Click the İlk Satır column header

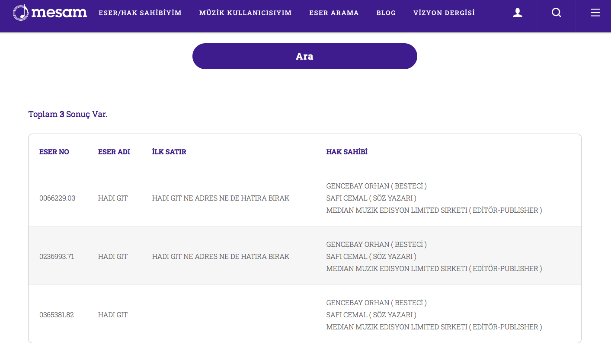[169, 152]
